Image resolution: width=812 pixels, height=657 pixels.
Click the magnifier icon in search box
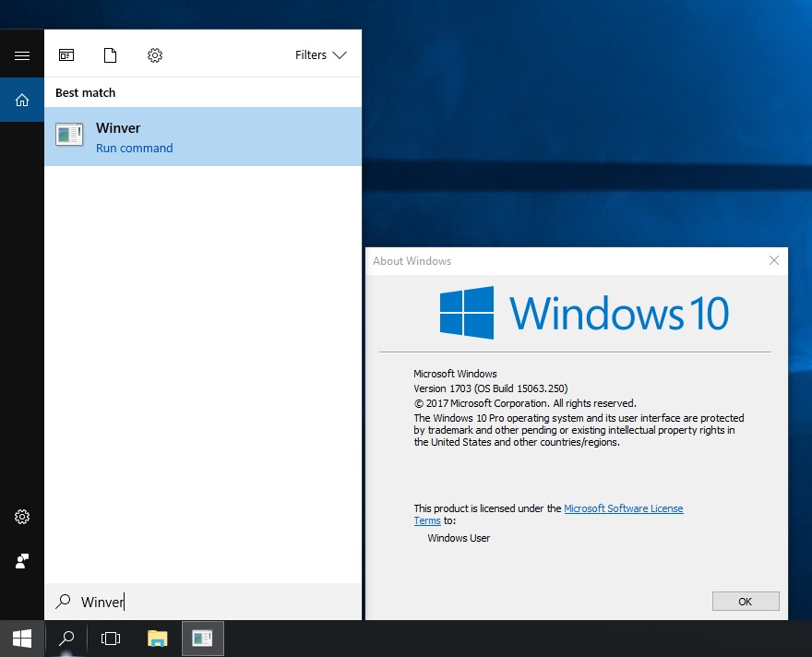(x=63, y=601)
